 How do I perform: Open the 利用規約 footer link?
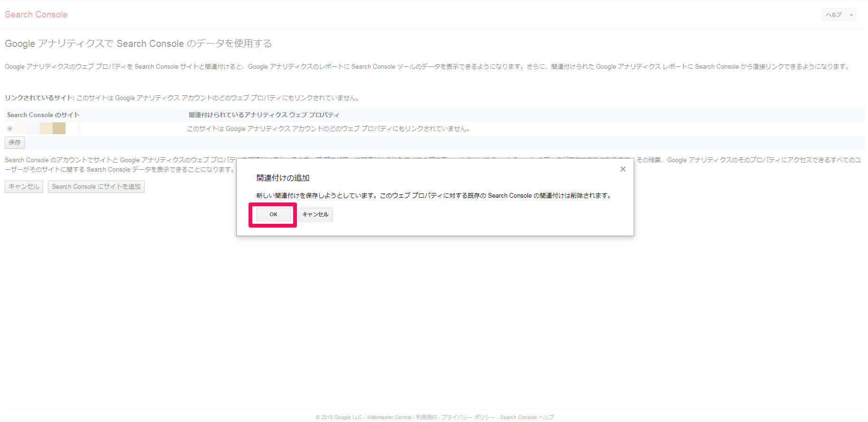426,417
